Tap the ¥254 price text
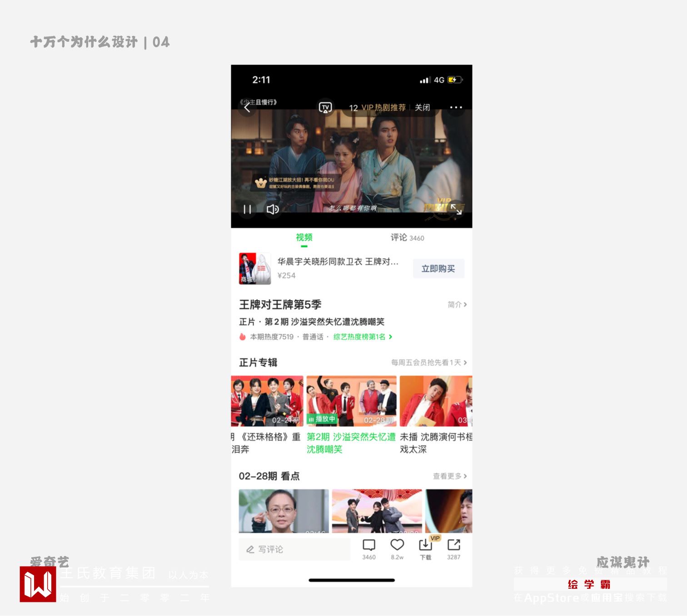The width and height of the screenshot is (687, 616). click(287, 275)
